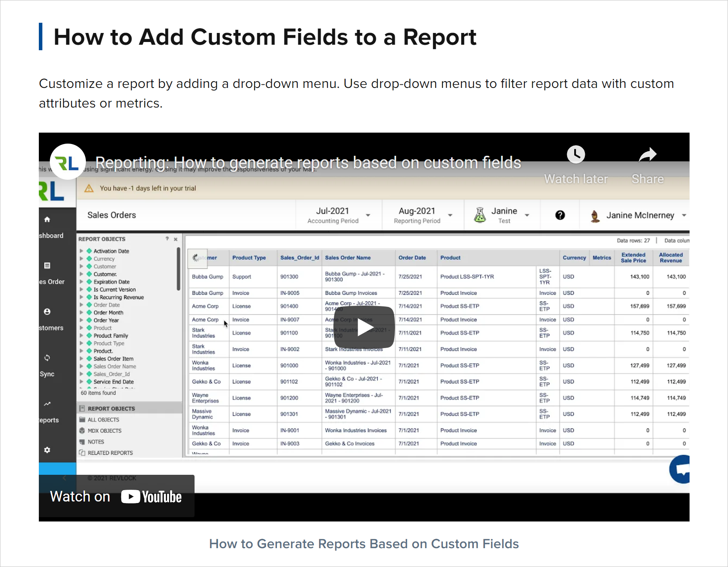Open the Aug-2021 Reporting Period dropdown
728x567 pixels.
point(423,215)
